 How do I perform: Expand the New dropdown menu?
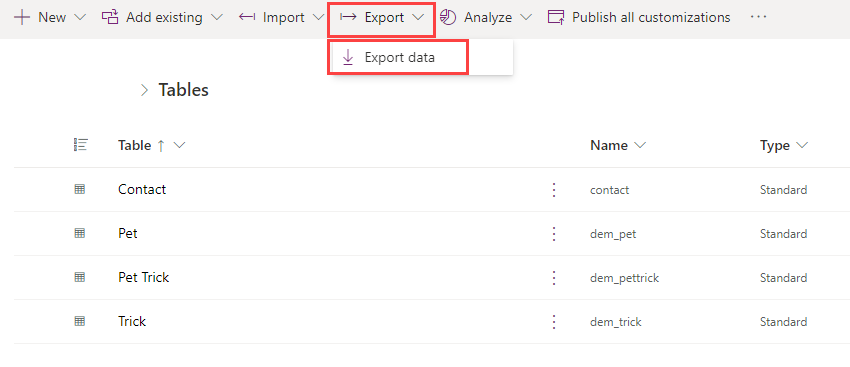(x=80, y=18)
